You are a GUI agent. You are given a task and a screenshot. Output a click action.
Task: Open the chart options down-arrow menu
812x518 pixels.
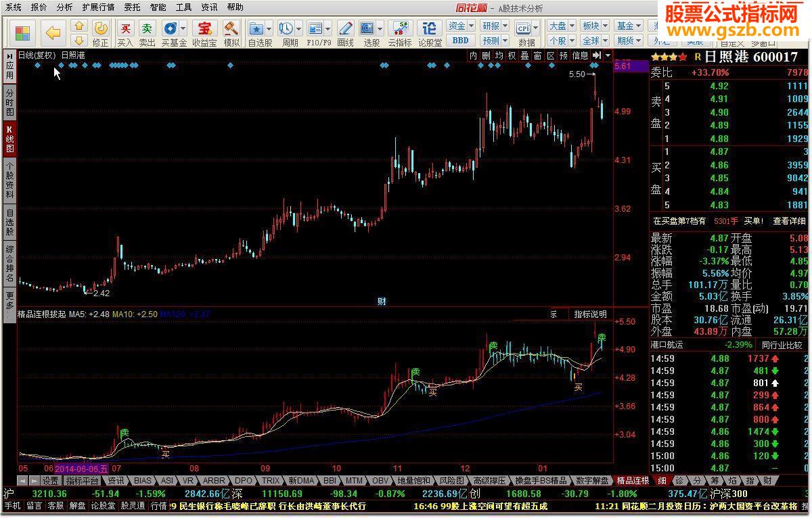[x=608, y=55]
